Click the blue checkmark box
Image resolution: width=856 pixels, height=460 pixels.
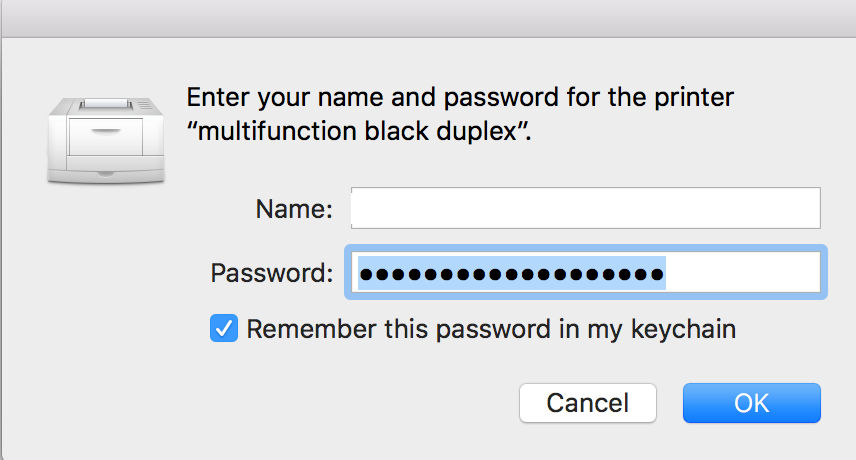[224, 329]
